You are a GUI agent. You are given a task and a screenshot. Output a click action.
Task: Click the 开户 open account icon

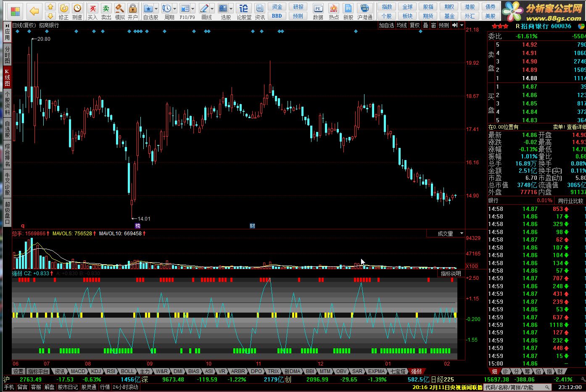(133, 11)
